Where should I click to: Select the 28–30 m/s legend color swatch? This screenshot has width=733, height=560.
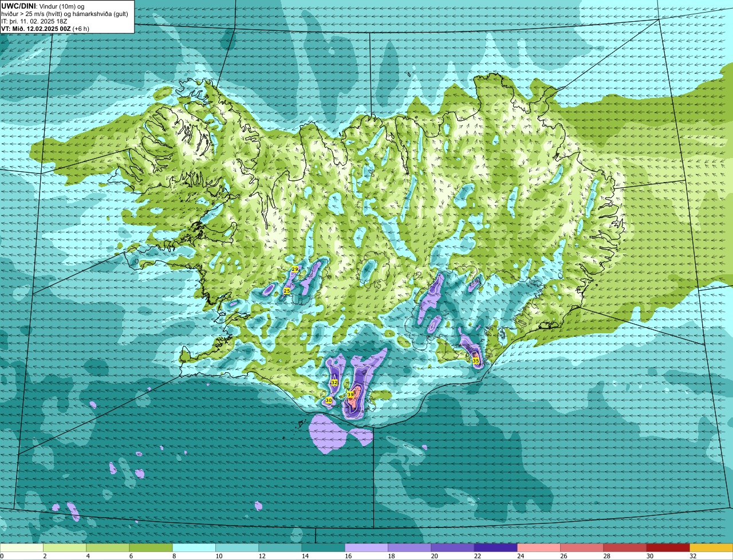pyautogui.click(x=625, y=547)
